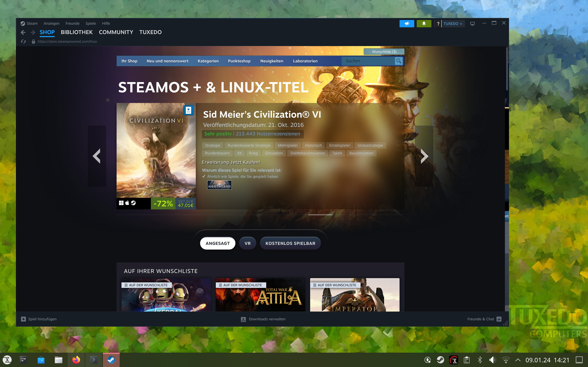Select the ANGESAGT filter toggle
The image size is (588, 367).
pyautogui.click(x=217, y=243)
